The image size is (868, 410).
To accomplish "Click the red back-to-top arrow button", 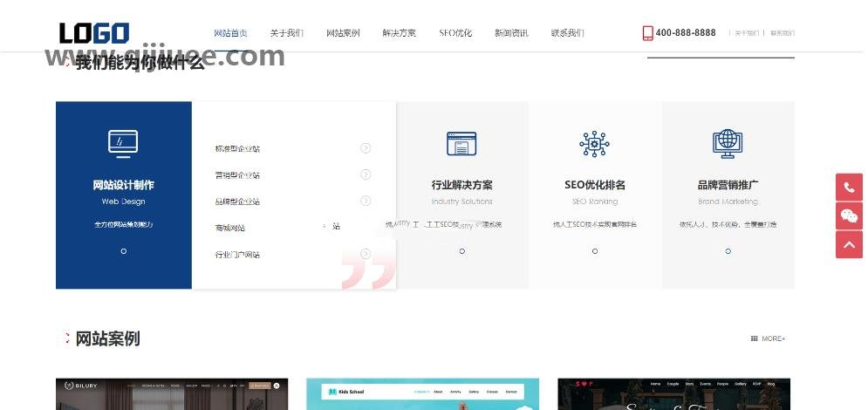I will 849,244.
